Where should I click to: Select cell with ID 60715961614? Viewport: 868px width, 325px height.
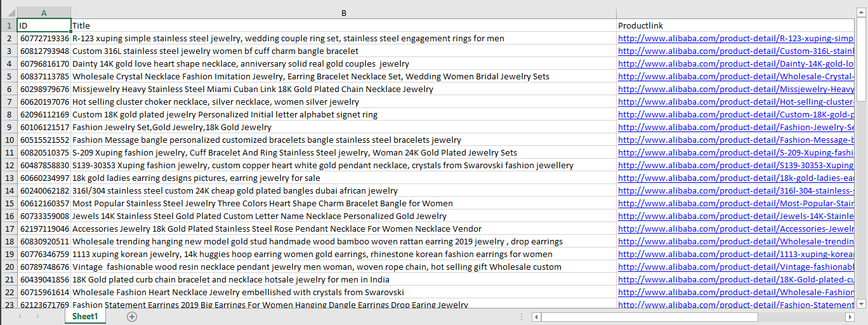(x=44, y=292)
